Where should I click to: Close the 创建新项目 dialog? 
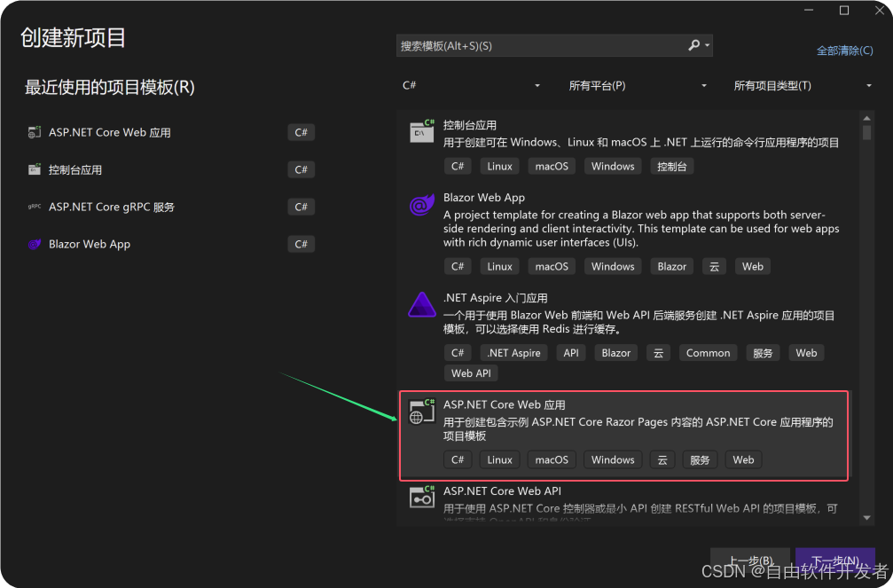click(880, 11)
